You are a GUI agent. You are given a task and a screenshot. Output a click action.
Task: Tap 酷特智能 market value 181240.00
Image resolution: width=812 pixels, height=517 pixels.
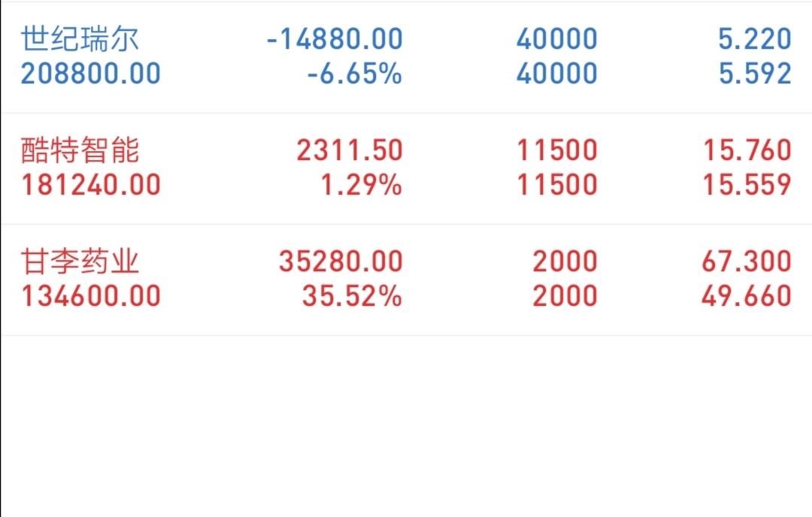point(90,185)
